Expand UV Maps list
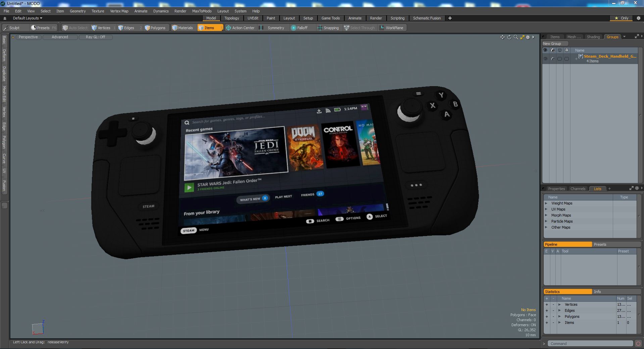 (546, 209)
